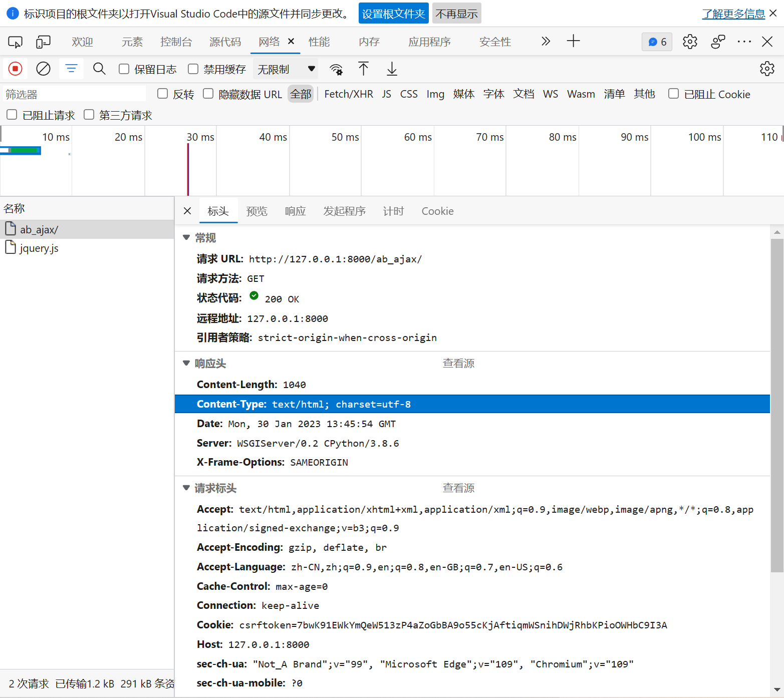Clear the network log

tap(44, 69)
